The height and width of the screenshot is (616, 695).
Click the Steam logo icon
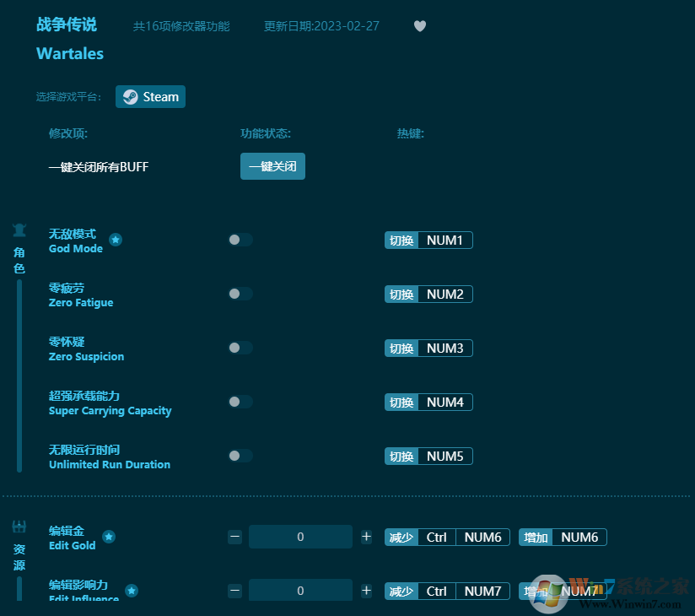pyautogui.click(x=130, y=96)
